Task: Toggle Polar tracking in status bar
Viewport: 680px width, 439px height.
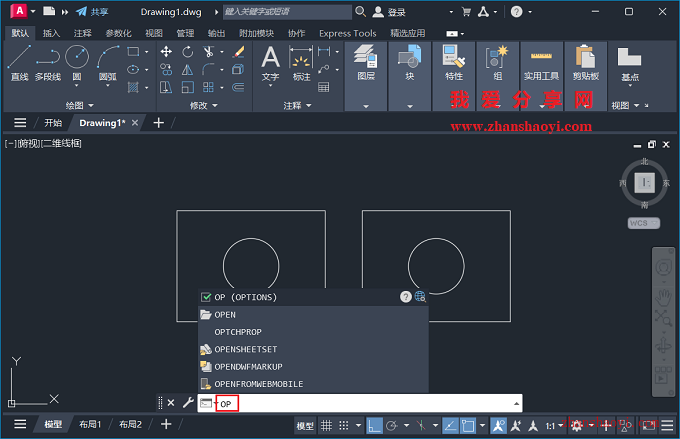Action: click(x=392, y=426)
